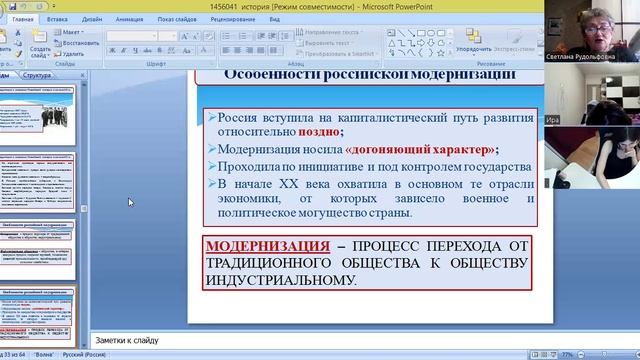Pick the five-point star shape
Screen dimensions: 640x360
click(441, 53)
